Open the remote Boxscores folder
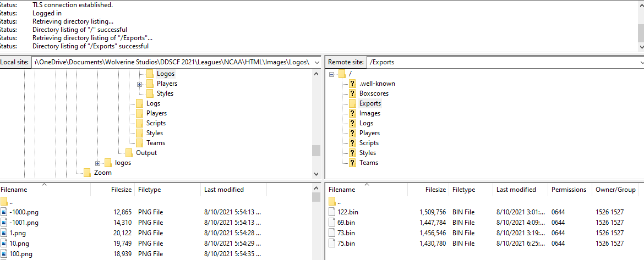Screen dimensions: 644x260 (x=374, y=93)
